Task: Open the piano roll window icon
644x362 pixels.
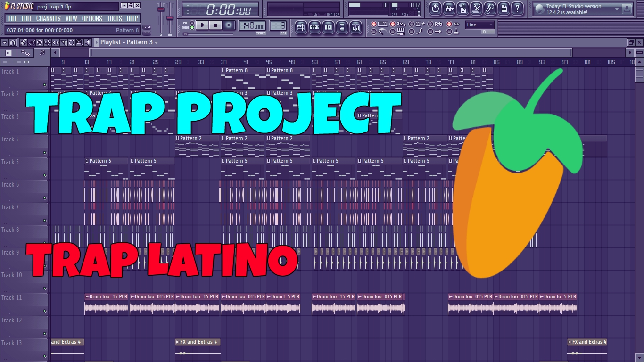Action: pyautogui.click(x=329, y=27)
